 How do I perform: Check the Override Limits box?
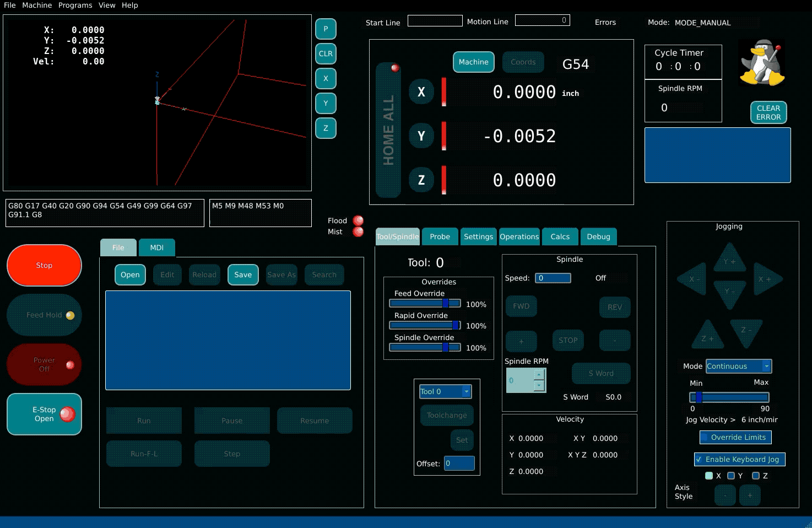coord(704,438)
